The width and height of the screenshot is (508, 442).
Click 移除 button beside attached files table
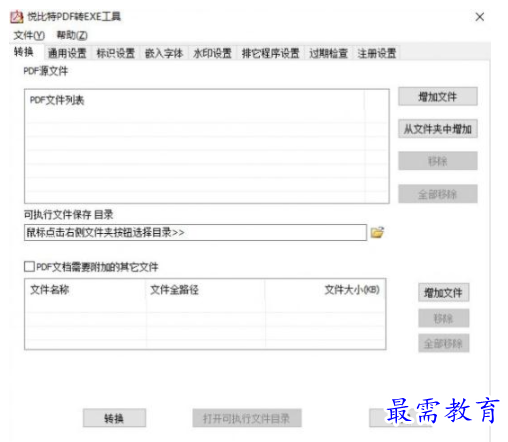pos(444,318)
